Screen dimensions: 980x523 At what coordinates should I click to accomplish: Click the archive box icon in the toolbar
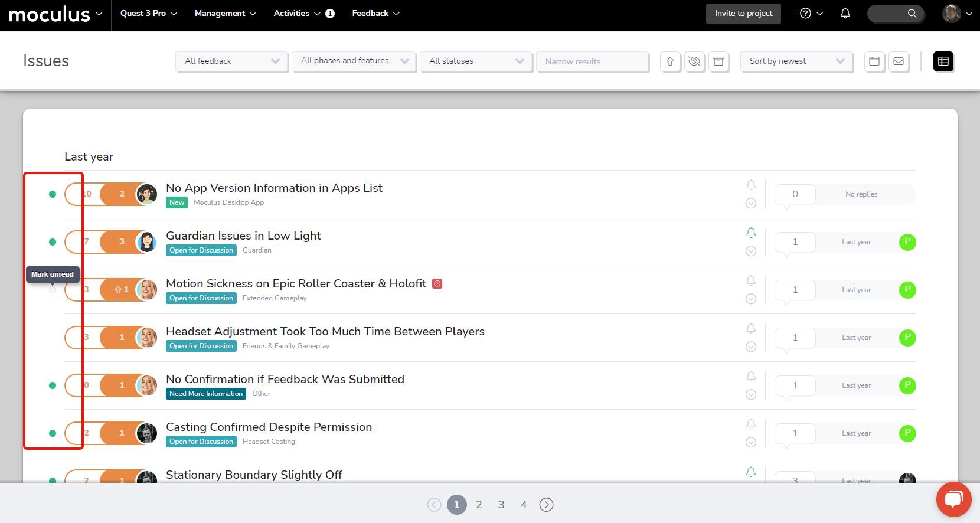tap(718, 61)
